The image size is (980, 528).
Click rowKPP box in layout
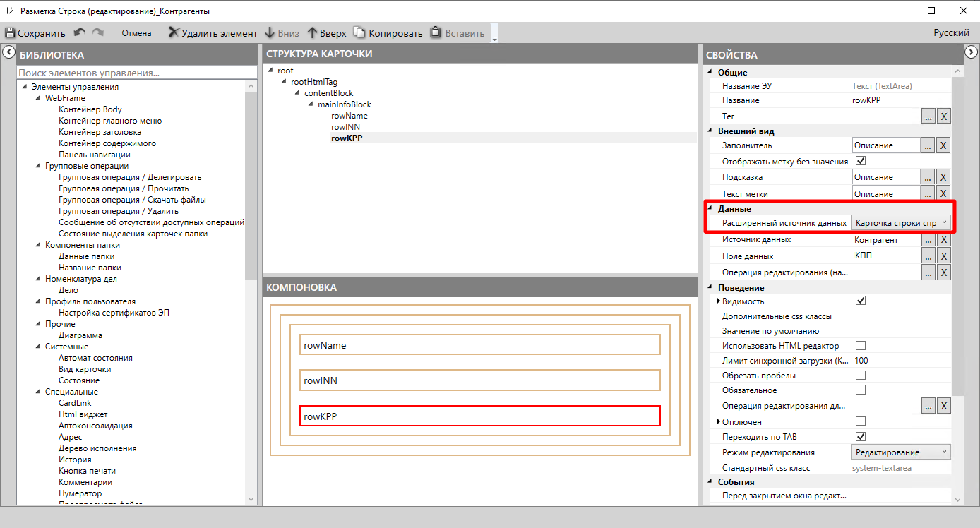pos(479,416)
